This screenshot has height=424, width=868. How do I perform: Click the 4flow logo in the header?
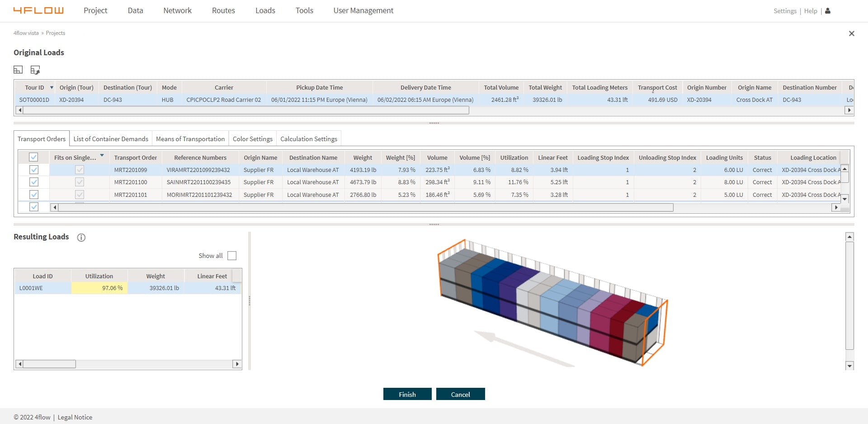pyautogui.click(x=39, y=10)
